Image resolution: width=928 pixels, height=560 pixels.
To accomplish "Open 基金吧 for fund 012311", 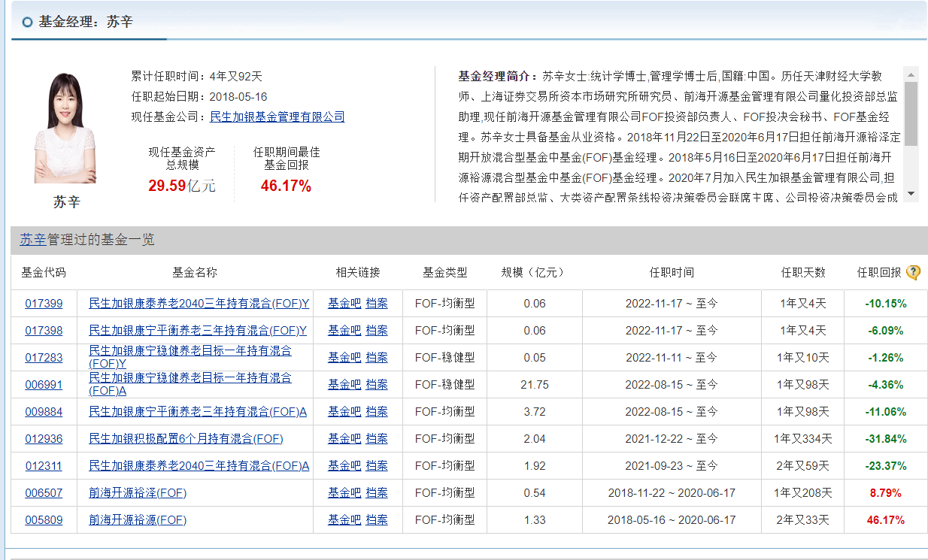I will tap(344, 466).
